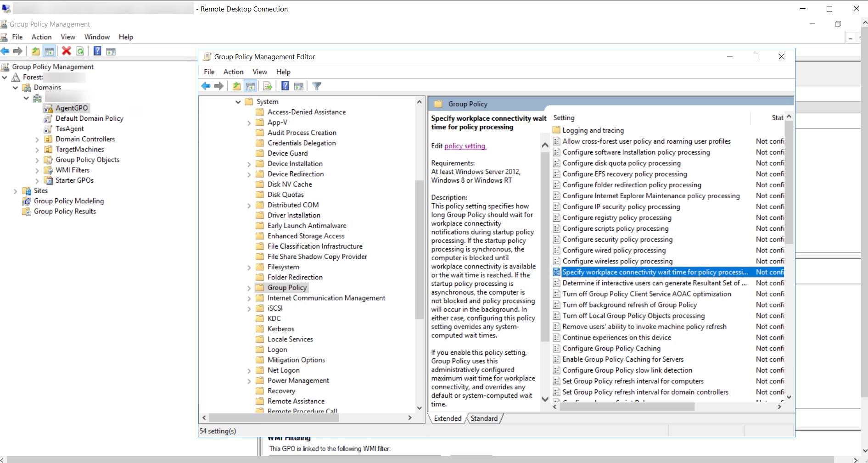Open the policy setting link
Image resolution: width=868 pixels, height=463 pixels.
tap(465, 146)
